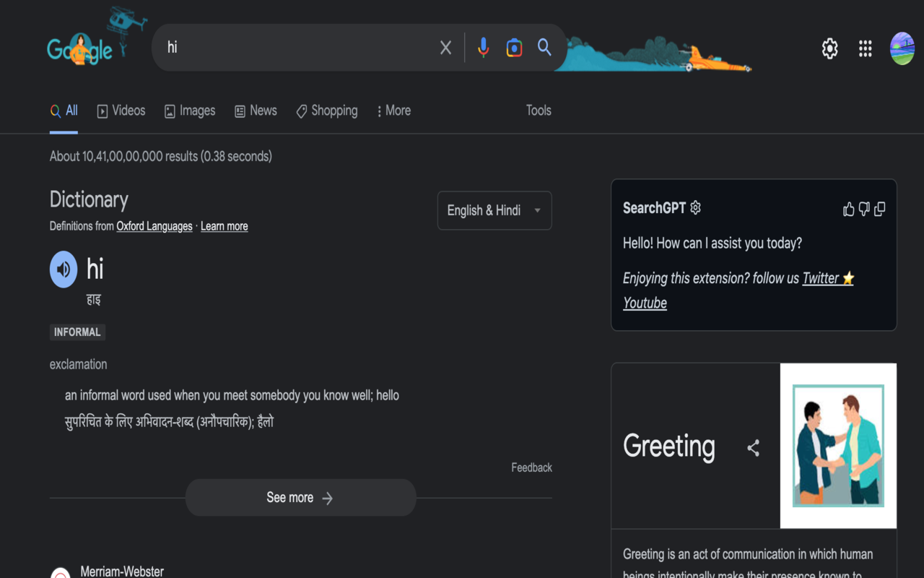Open the Google apps grid

click(x=866, y=48)
